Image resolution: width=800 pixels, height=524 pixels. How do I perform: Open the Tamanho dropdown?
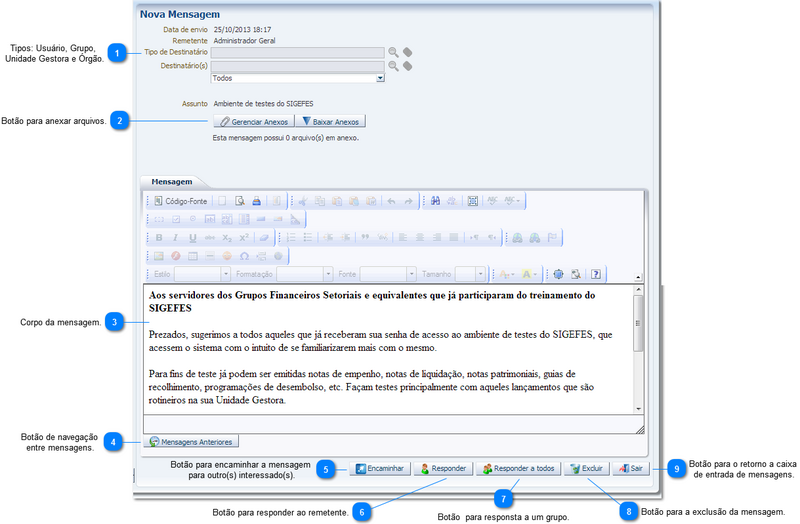(481, 275)
